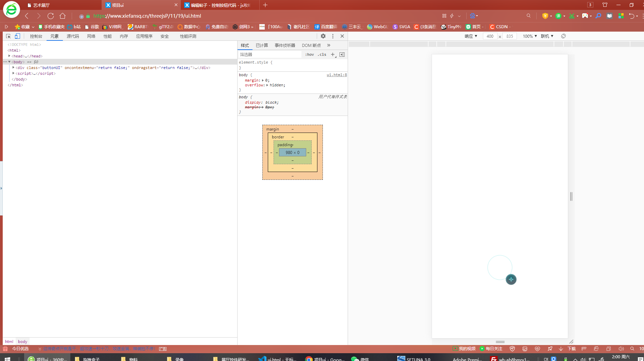
Task: Toggle the computed styles sidebar icon
Action: click(342, 54)
